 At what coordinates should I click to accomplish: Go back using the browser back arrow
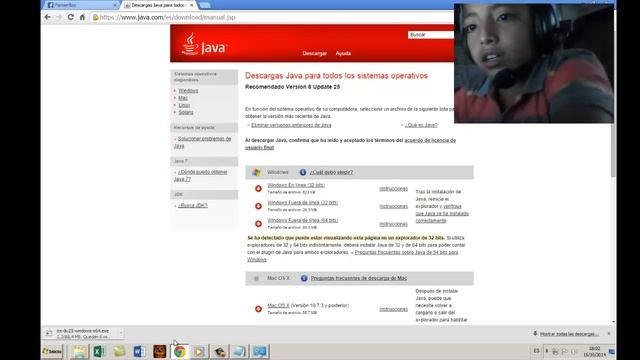point(48,17)
